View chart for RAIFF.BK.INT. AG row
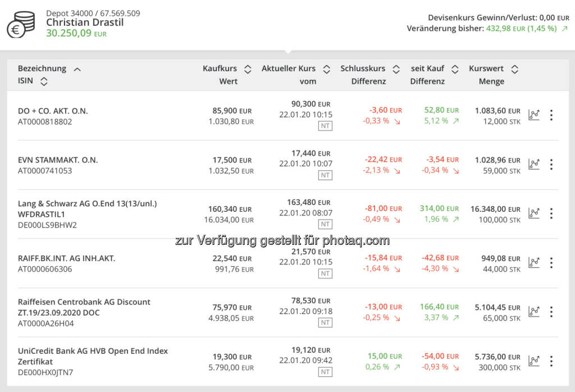This screenshot has height=392, width=575. 533,263
